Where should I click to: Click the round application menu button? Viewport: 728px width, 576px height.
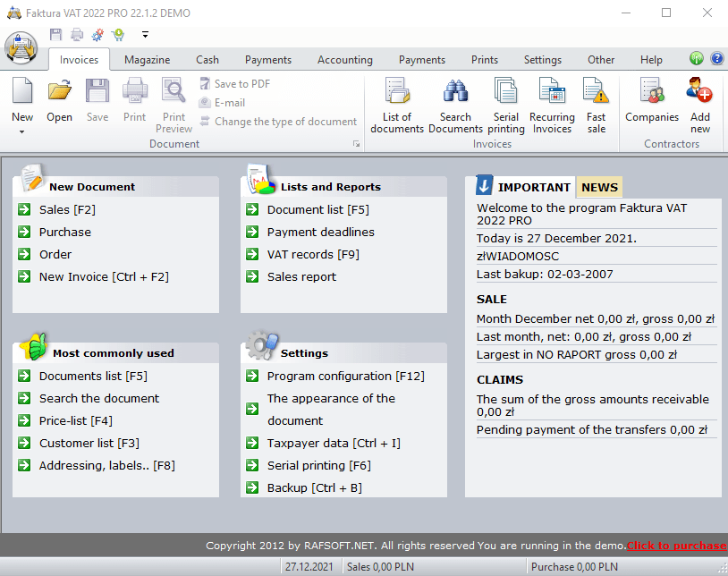point(21,47)
